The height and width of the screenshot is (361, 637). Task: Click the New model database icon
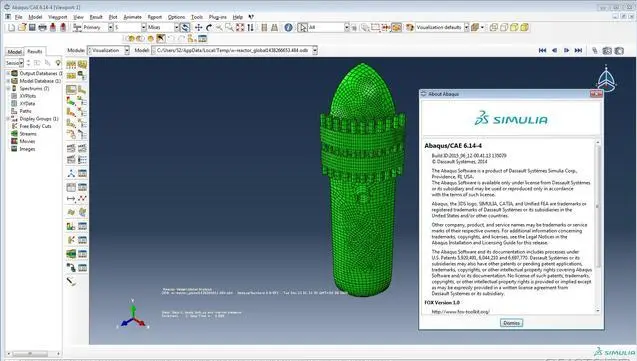coord(11,27)
